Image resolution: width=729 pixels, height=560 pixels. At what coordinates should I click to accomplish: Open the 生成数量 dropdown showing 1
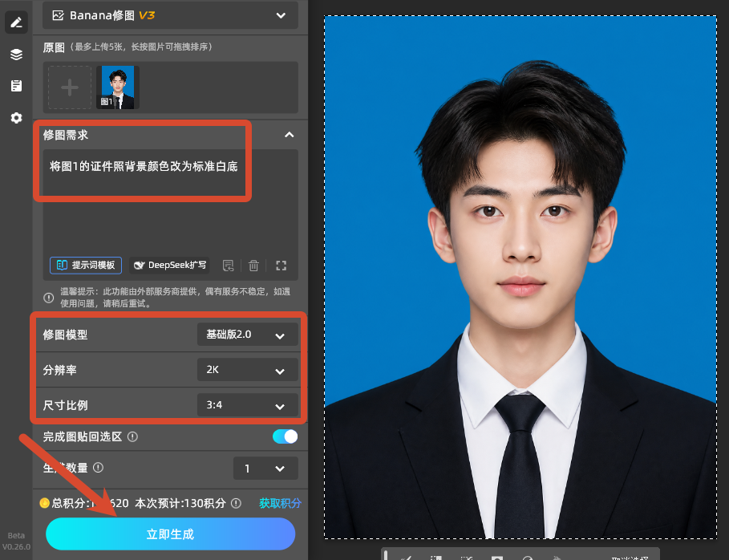click(x=265, y=469)
